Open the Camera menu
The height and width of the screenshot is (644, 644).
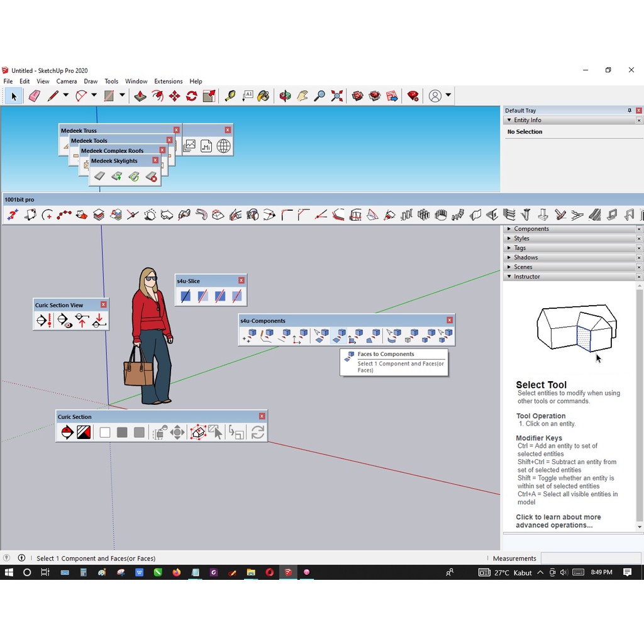(67, 81)
